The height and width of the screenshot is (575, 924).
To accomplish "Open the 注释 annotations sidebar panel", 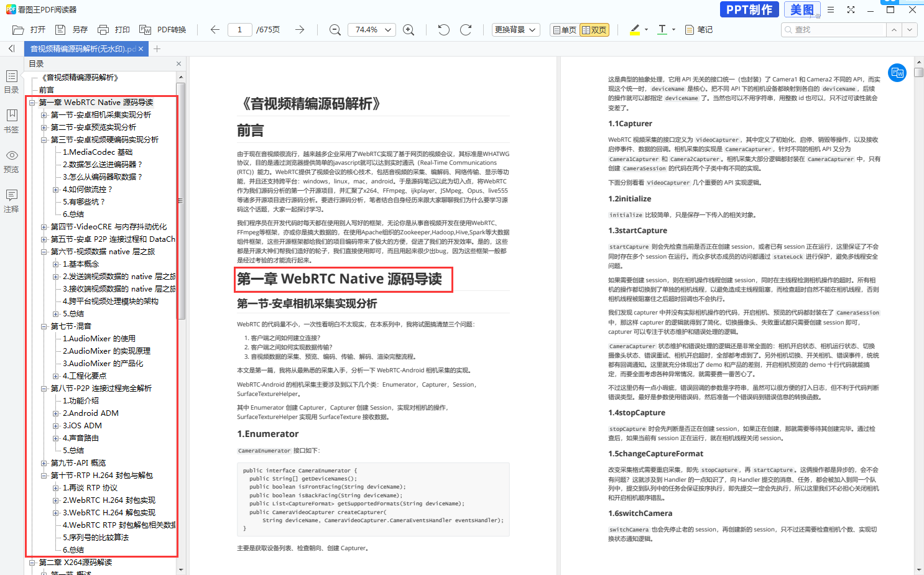I will (11, 201).
